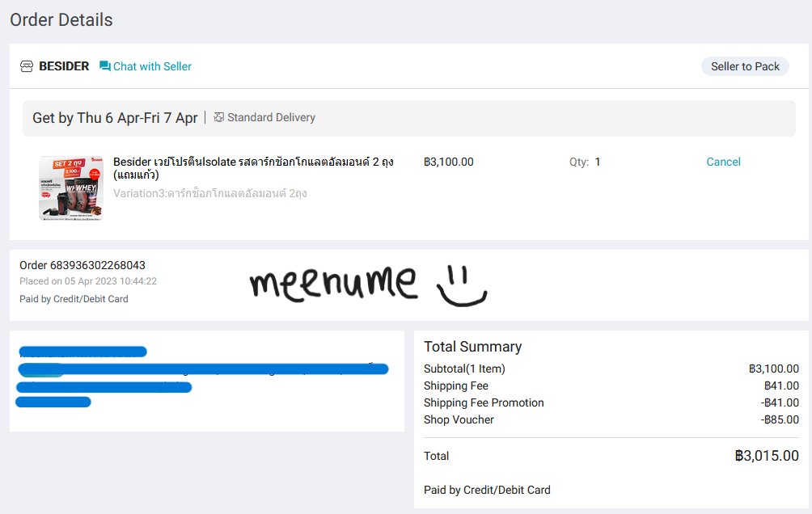Click the Seller to Pack status badge
Viewport: 812px width, 514px height.
745,66
